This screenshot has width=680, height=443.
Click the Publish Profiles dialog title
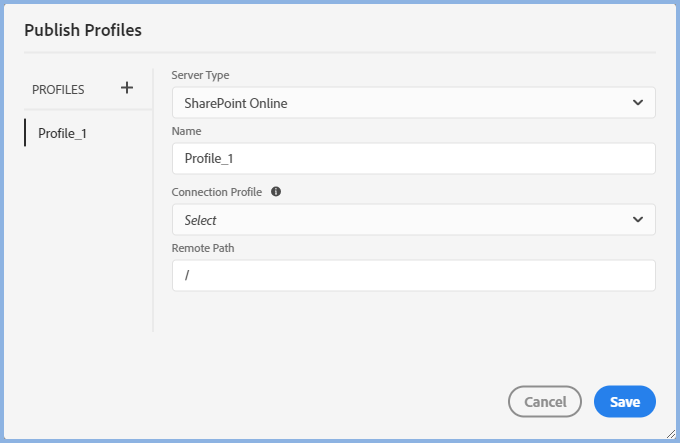coord(83,30)
